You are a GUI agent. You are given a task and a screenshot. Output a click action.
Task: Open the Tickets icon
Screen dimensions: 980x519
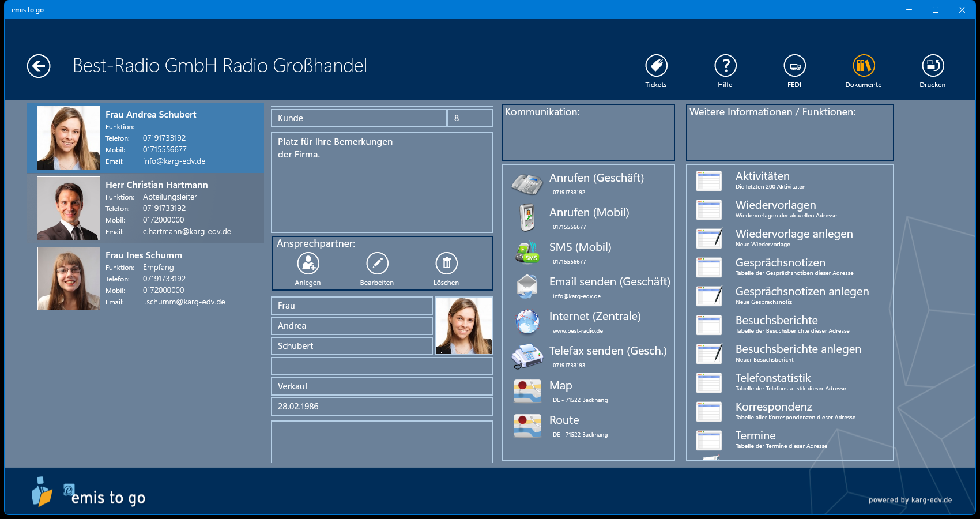click(656, 66)
